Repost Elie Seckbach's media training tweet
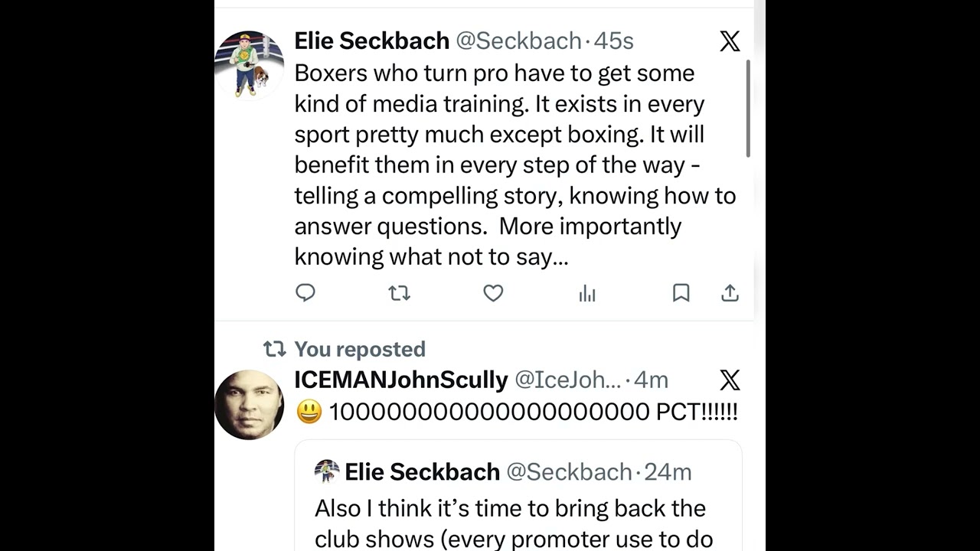Image resolution: width=980 pixels, height=551 pixels. click(x=399, y=293)
